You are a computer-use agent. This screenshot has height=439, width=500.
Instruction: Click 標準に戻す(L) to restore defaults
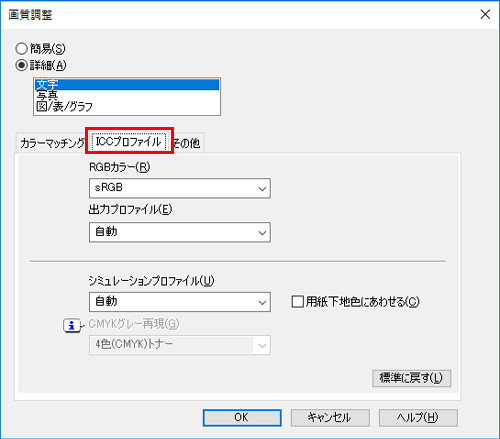point(412,378)
